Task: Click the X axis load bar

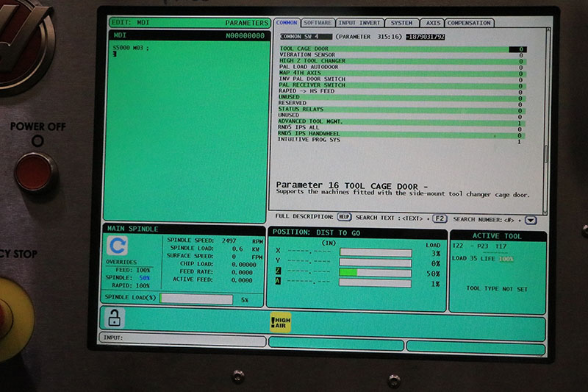Action: pos(376,252)
